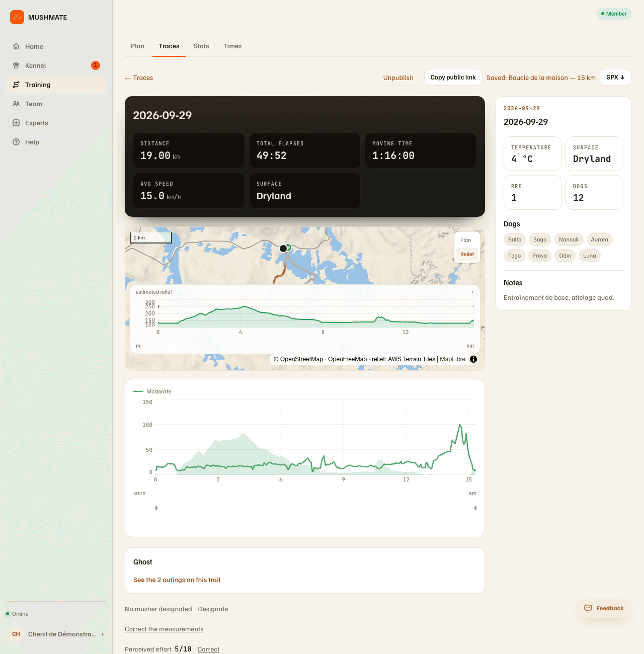The height and width of the screenshot is (654, 644).
Task: Click the Freya dog chip
Action: pos(540,256)
